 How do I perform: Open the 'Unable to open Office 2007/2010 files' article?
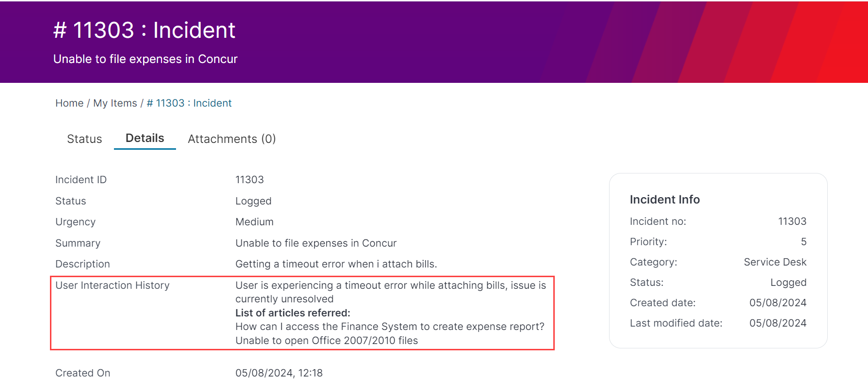(x=326, y=341)
